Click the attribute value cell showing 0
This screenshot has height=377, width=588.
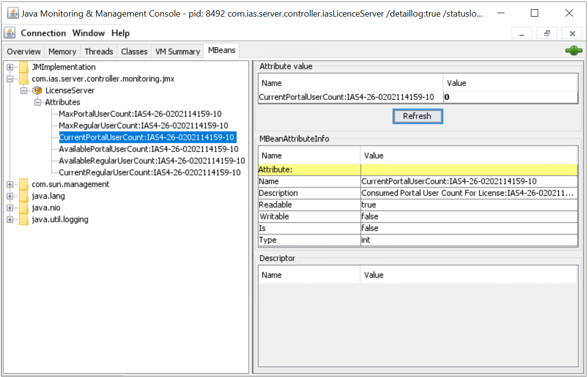point(510,97)
